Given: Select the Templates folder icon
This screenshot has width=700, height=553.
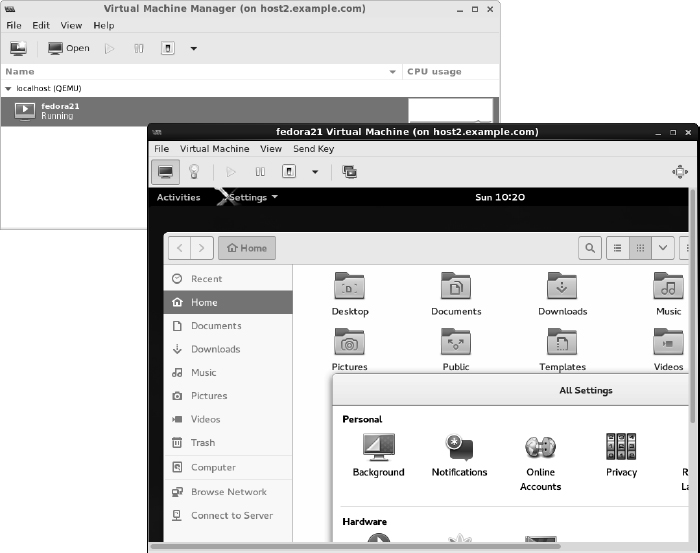Looking at the screenshot, I should pyautogui.click(x=562, y=342).
